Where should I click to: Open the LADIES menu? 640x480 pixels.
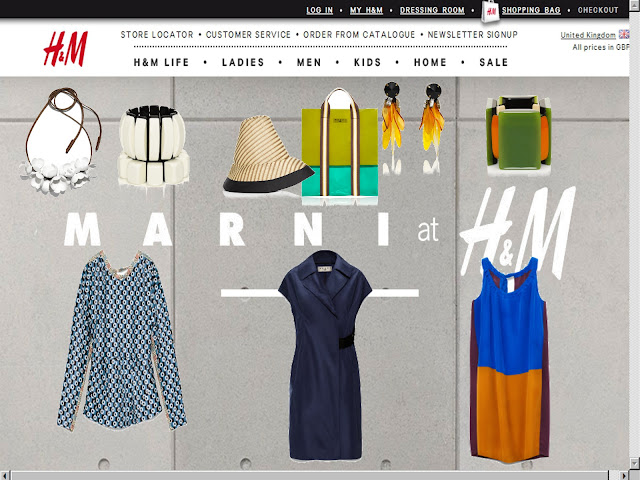243,62
